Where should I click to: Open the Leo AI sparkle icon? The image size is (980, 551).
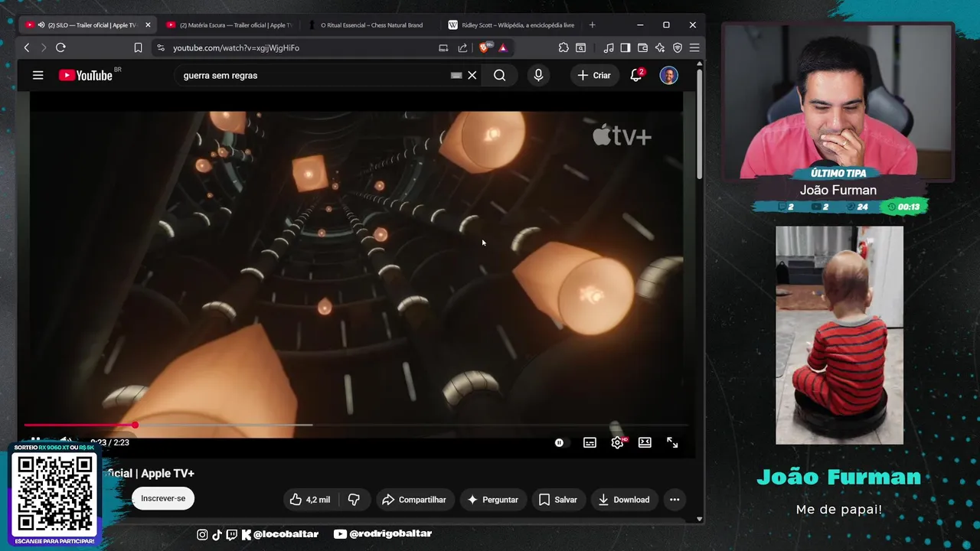(660, 47)
